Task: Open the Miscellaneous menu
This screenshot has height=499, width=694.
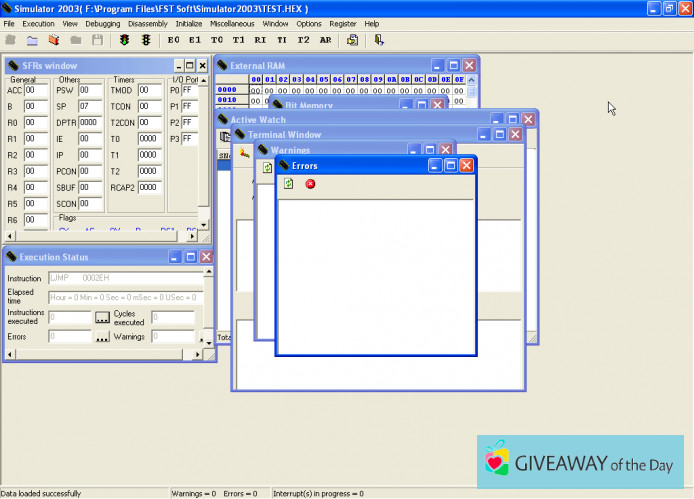Action: pos(232,23)
